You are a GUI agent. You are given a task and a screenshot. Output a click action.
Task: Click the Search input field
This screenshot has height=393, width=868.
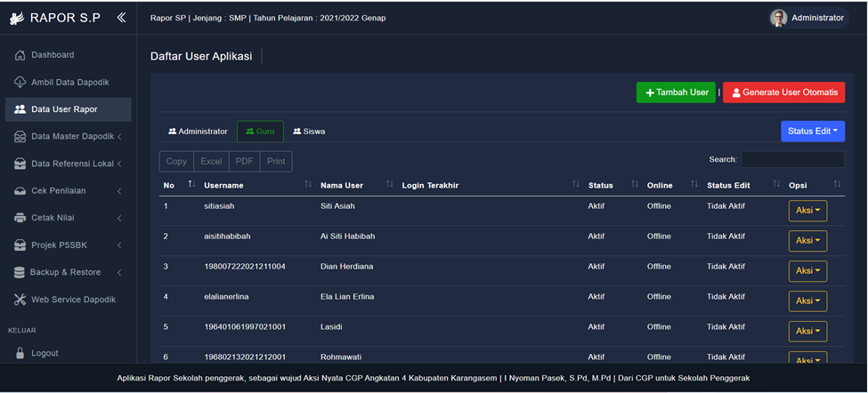click(x=792, y=160)
